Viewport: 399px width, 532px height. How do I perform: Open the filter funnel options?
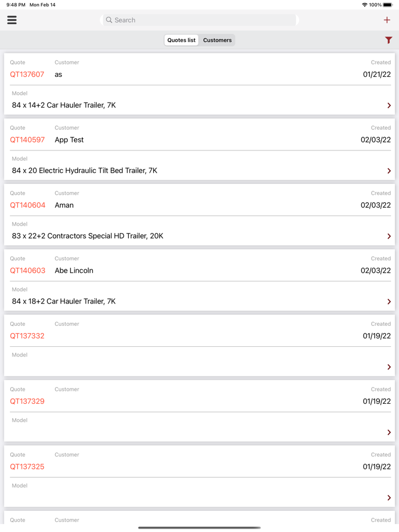pyautogui.click(x=389, y=40)
